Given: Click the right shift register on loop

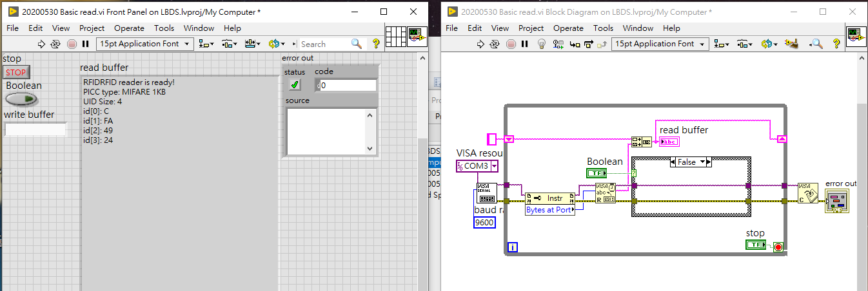Looking at the screenshot, I should tap(783, 138).
